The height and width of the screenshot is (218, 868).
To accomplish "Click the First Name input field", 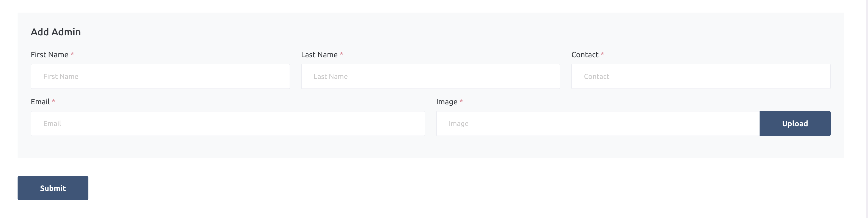I will point(160,76).
